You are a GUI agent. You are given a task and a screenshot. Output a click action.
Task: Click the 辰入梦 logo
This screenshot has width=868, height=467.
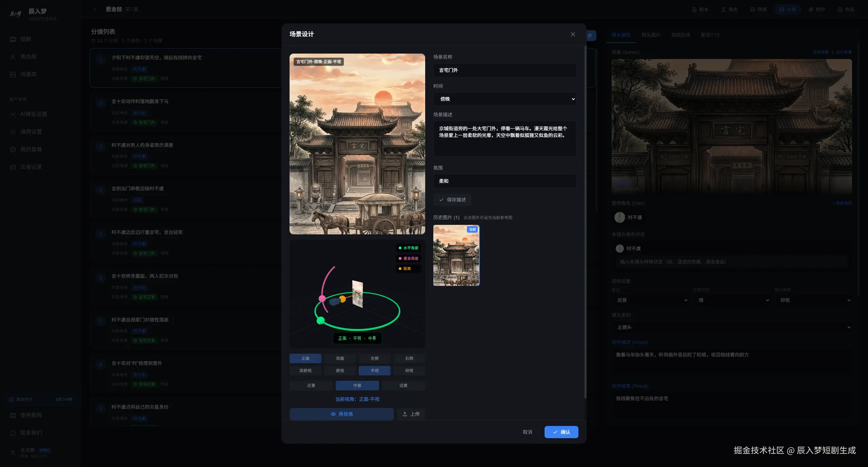coord(16,14)
